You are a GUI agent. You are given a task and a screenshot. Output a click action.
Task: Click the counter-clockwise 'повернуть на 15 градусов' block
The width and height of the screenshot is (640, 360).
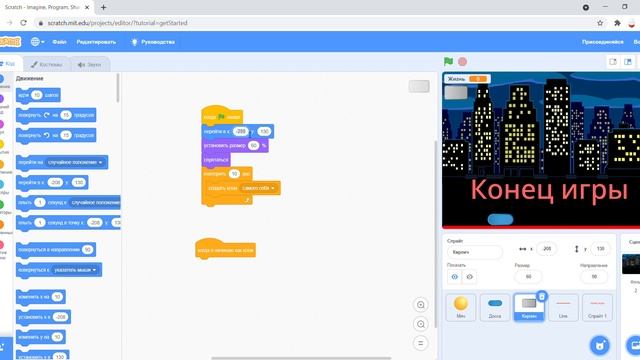point(56,135)
